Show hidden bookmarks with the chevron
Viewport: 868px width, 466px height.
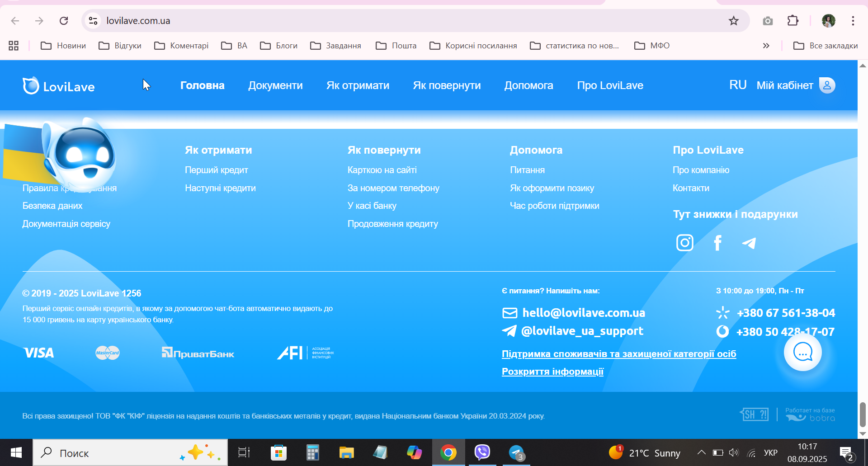tap(766, 46)
